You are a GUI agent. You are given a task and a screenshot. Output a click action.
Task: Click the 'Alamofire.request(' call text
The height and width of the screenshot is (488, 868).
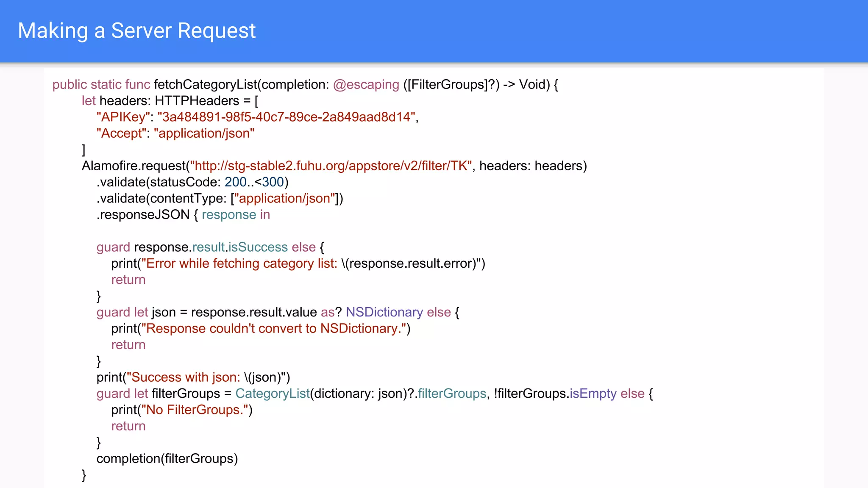click(136, 166)
